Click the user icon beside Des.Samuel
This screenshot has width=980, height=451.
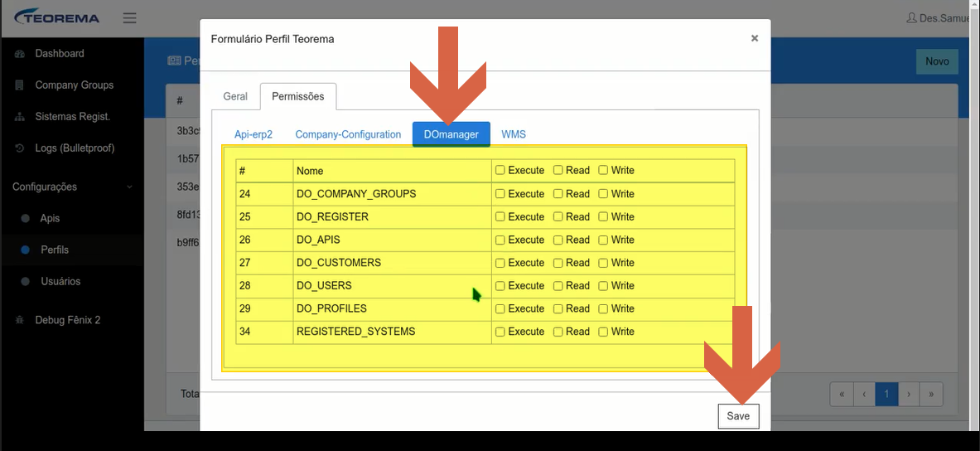[x=911, y=18]
